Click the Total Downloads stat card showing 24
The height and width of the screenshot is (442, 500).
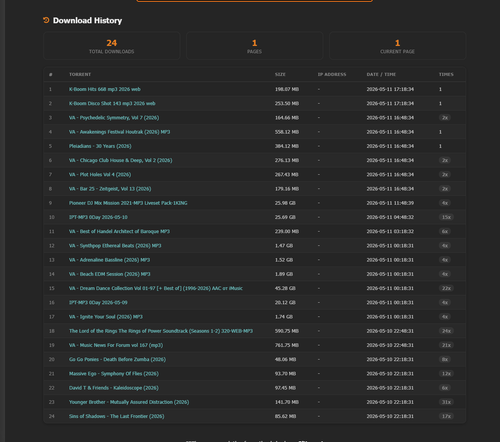click(x=112, y=46)
